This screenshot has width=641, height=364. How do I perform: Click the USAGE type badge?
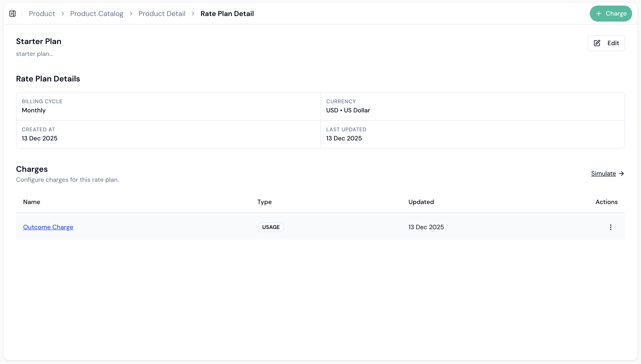pos(271,227)
